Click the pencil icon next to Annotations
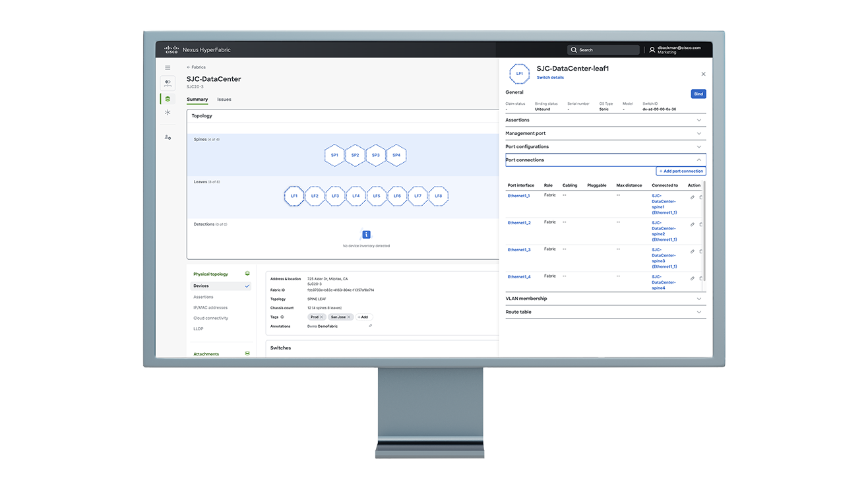This screenshot has height=488, width=868. click(370, 326)
